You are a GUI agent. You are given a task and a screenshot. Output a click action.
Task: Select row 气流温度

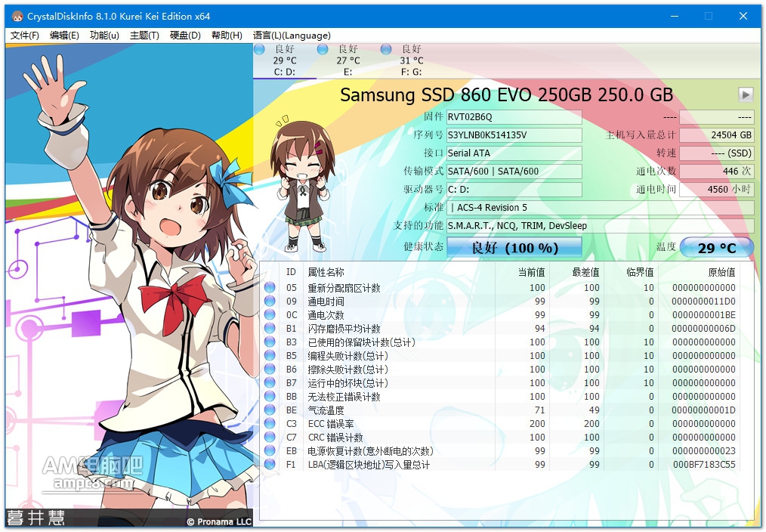[502, 410]
